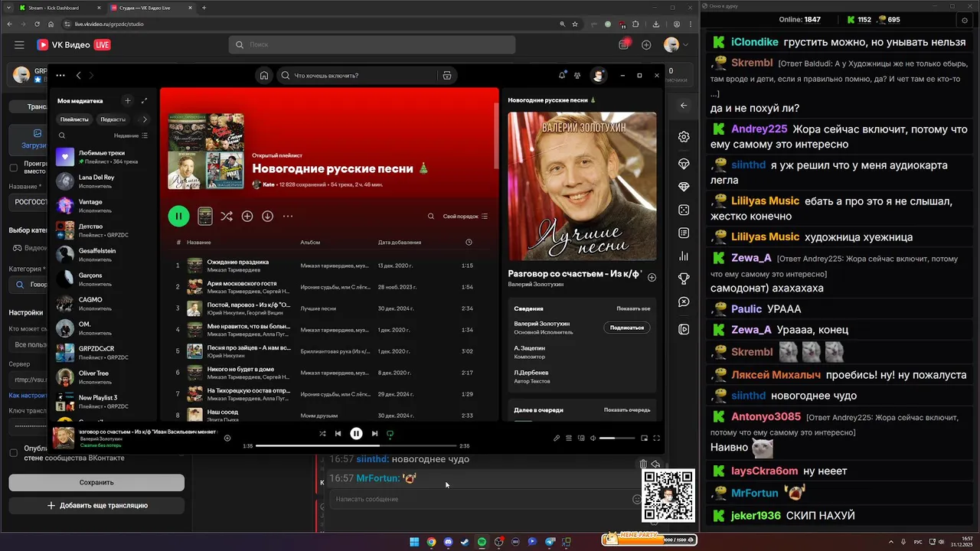
Task: Skip to next track in player bar
Action: (374, 433)
